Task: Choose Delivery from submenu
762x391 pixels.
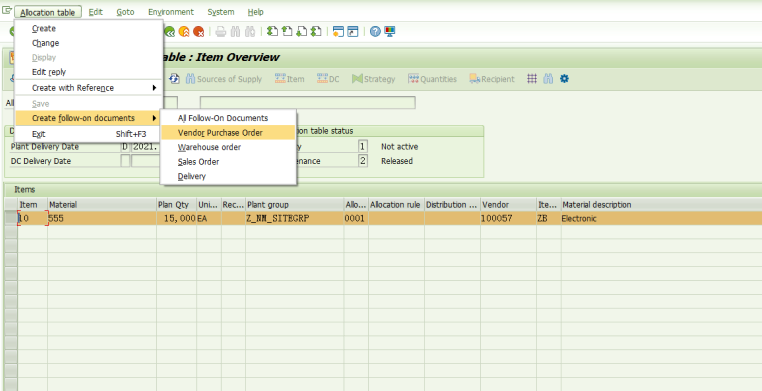Action: pos(228,176)
